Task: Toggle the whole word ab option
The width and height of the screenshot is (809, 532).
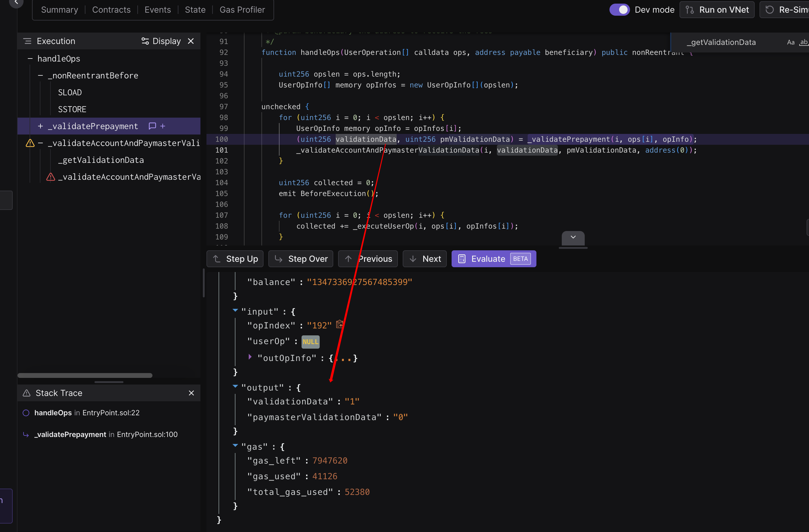Action: pyautogui.click(x=803, y=42)
